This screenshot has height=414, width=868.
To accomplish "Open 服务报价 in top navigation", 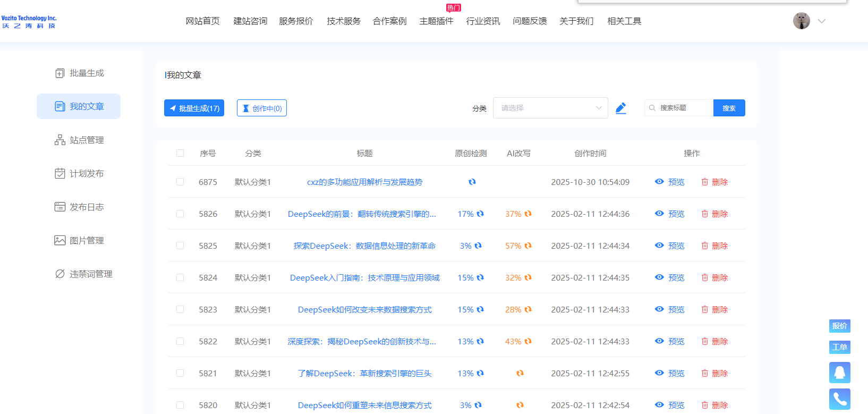I will click(x=296, y=21).
